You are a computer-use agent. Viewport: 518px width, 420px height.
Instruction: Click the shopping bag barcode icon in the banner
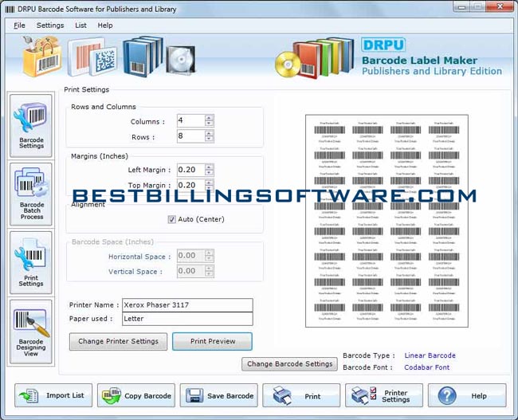(42, 56)
